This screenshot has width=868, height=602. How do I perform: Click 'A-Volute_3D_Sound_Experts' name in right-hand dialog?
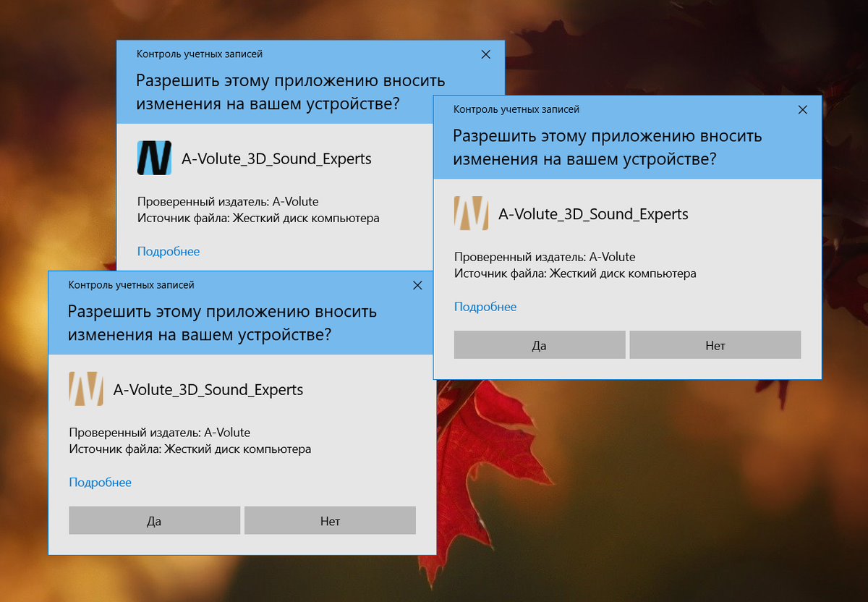(593, 214)
